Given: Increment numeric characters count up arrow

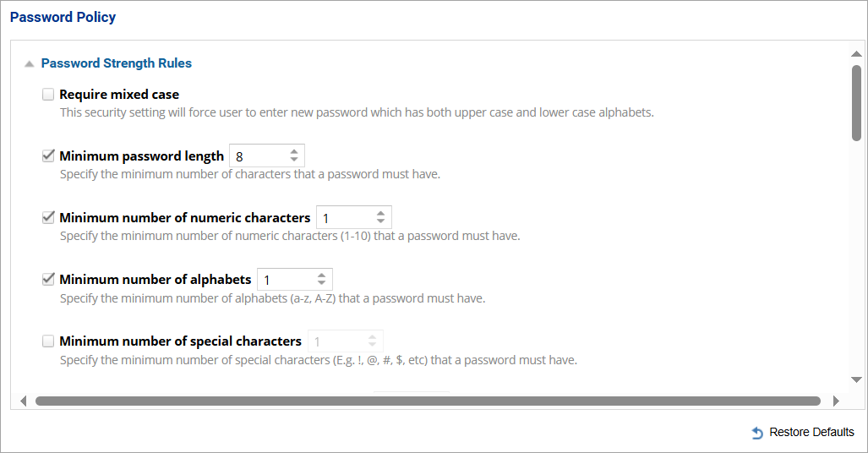Looking at the screenshot, I should click(380, 213).
